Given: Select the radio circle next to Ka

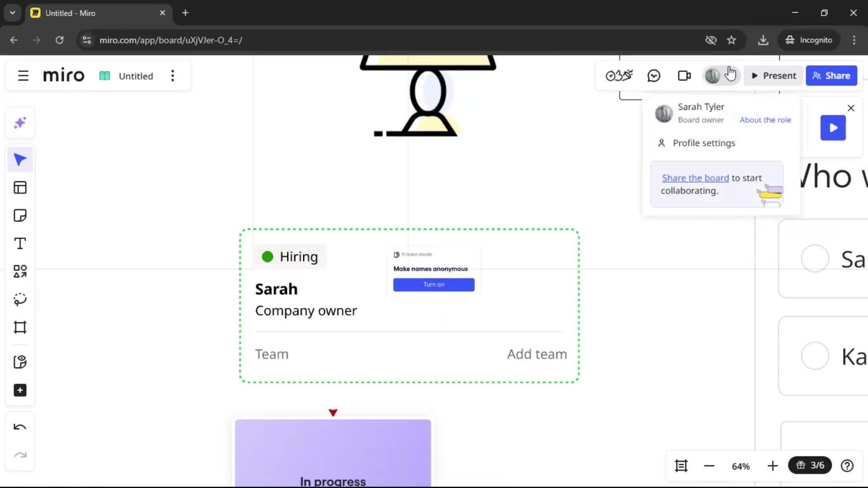Looking at the screenshot, I should click(815, 356).
